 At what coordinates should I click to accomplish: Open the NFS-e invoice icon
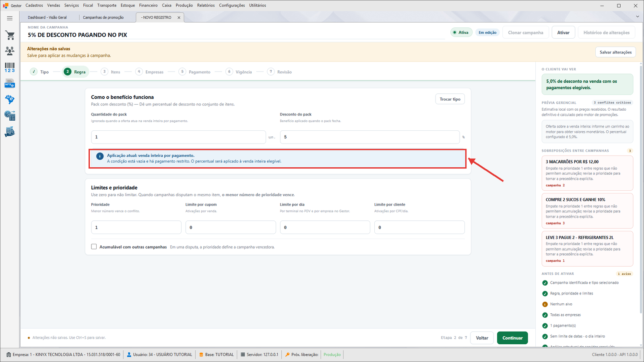coord(10,84)
